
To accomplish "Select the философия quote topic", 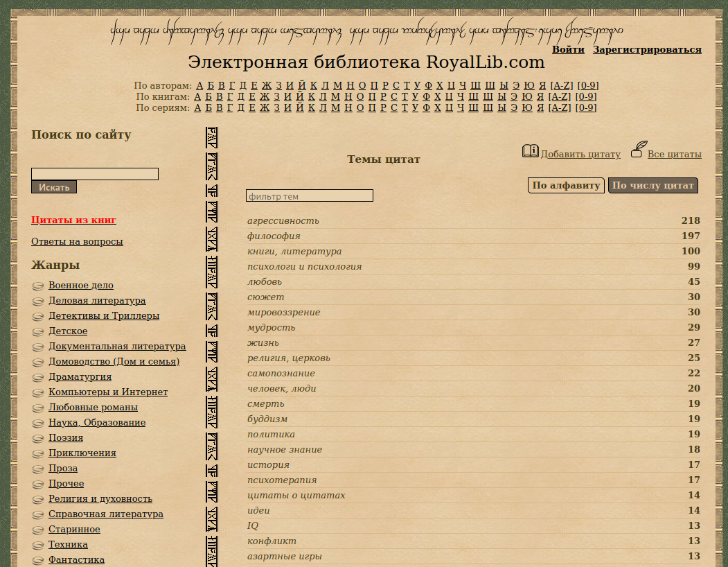I will 274,236.
